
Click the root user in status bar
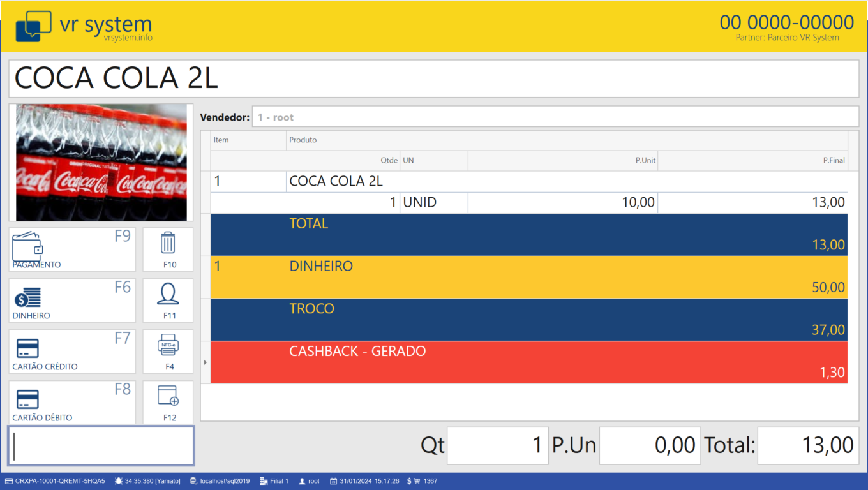pos(309,481)
